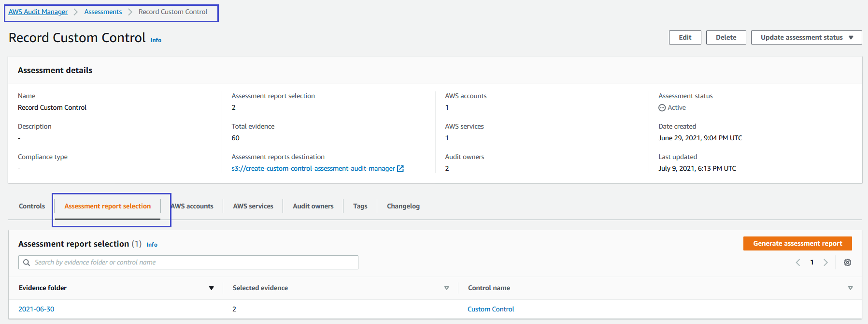The height and width of the screenshot is (324, 868).
Task: Click the Evidence folder column header
Action: coord(43,288)
